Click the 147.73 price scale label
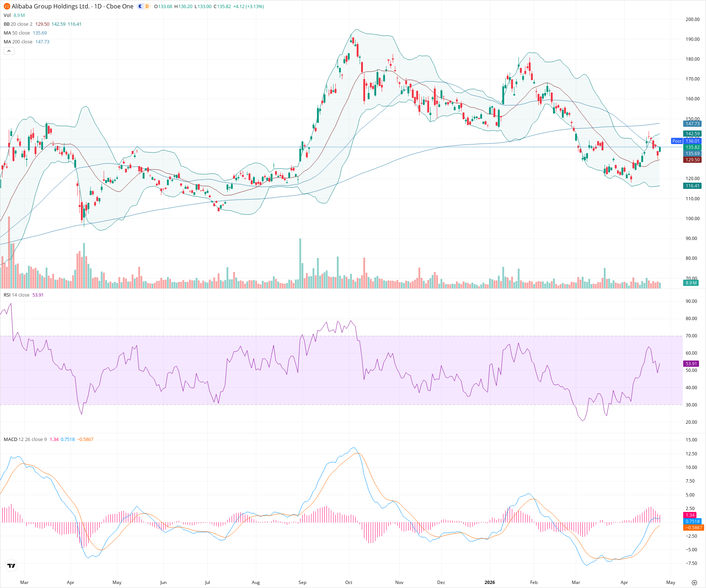 point(692,124)
